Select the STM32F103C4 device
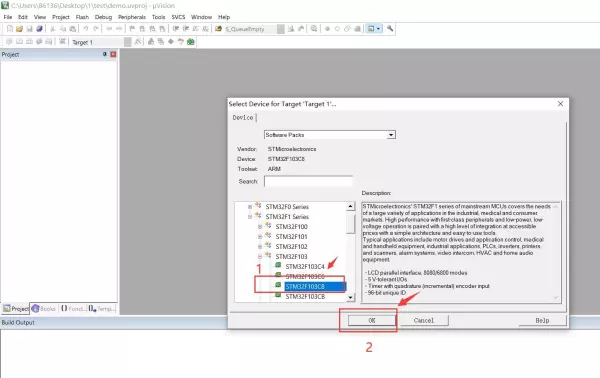 (305, 266)
